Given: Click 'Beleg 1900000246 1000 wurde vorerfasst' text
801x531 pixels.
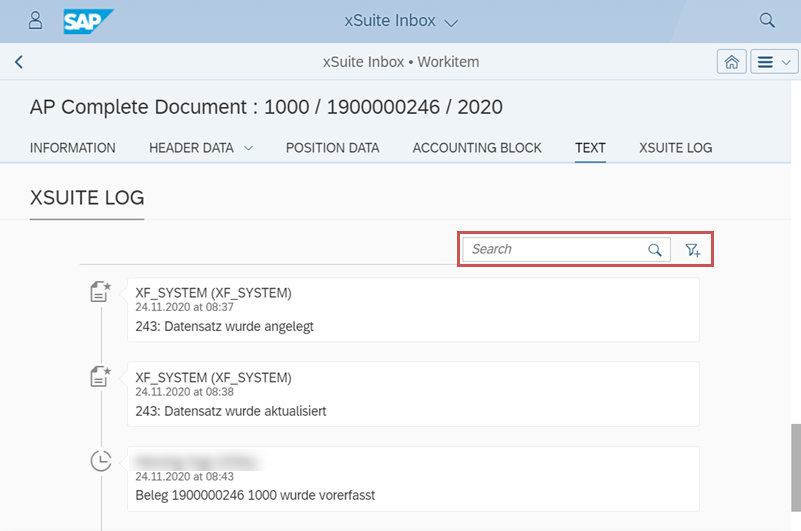Looking at the screenshot, I should [x=255, y=495].
